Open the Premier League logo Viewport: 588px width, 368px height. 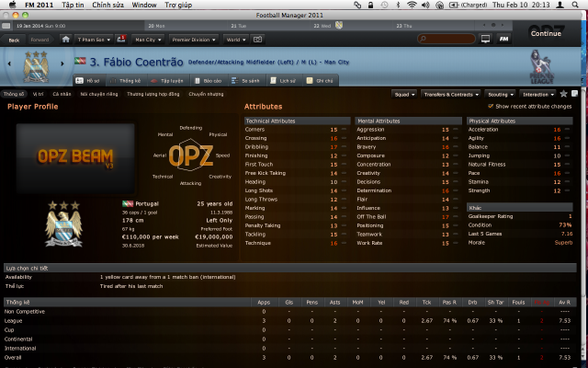point(541,67)
